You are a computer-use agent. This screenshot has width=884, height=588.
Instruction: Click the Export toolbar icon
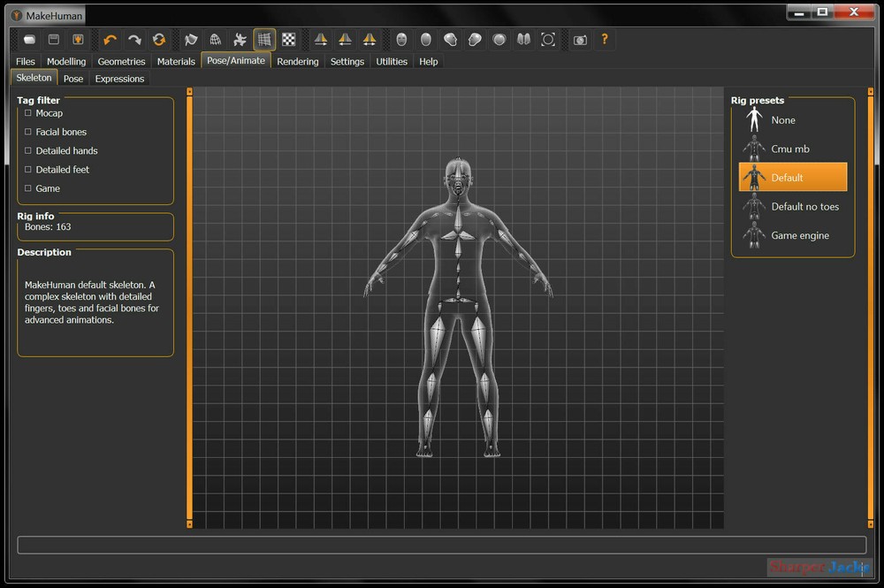78,40
